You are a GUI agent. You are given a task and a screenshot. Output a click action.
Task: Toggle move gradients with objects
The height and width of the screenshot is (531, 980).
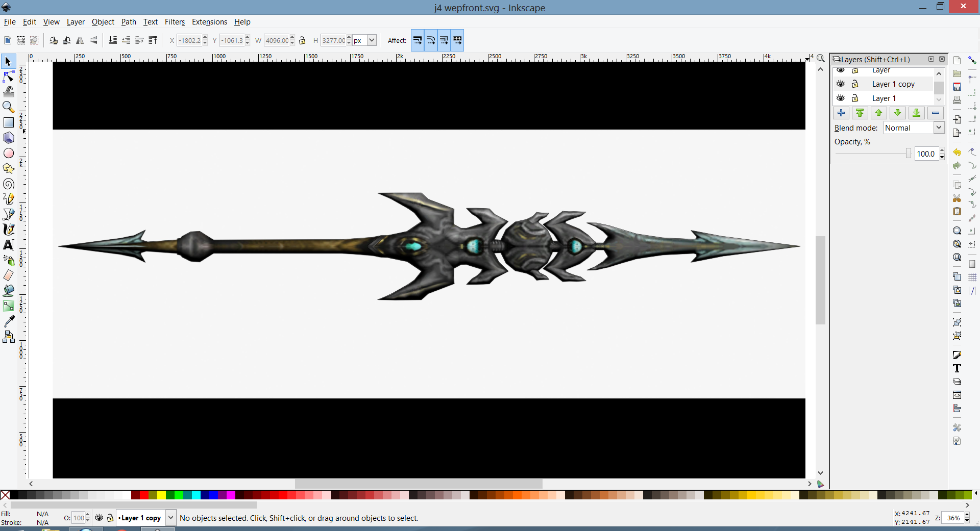tap(444, 40)
